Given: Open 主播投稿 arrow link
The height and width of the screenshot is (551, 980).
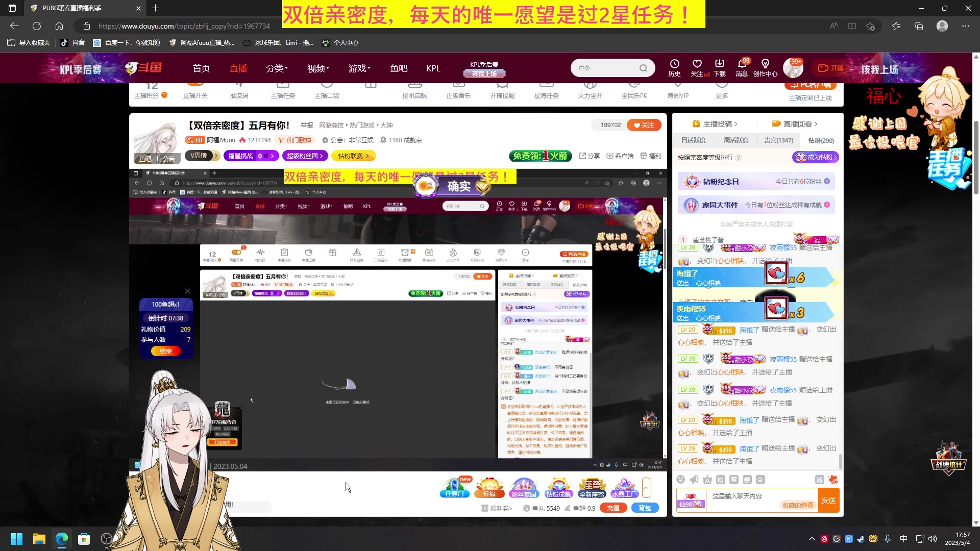Looking at the screenshot, I should click(x=715, y=124).
